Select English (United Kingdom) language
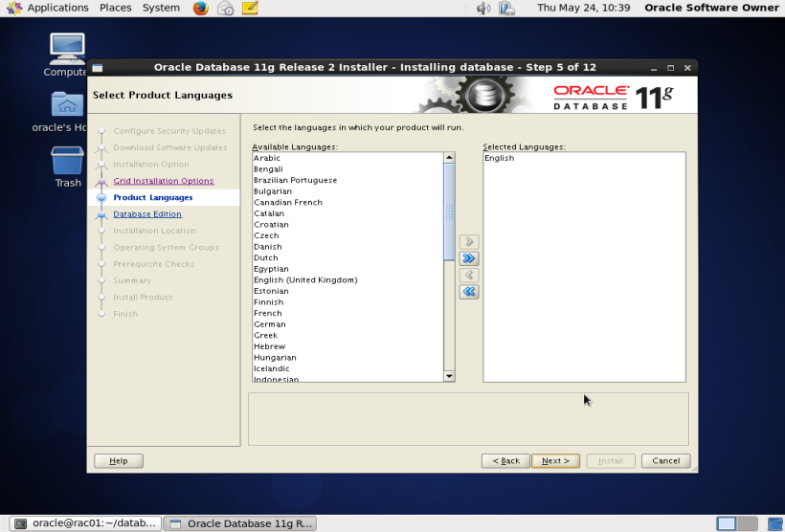 pyautogui.click(x=348, y=279)
